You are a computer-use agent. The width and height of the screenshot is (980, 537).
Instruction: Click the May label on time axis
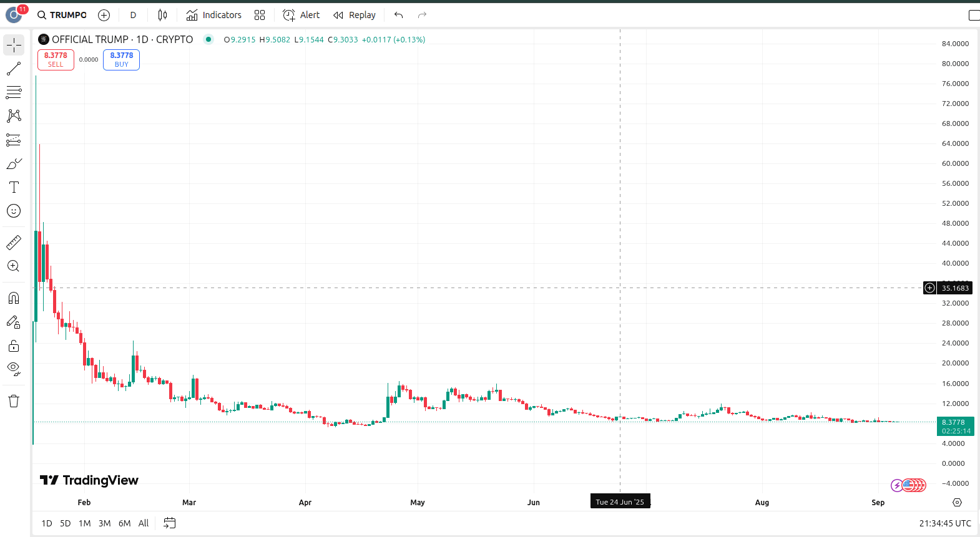418,503
